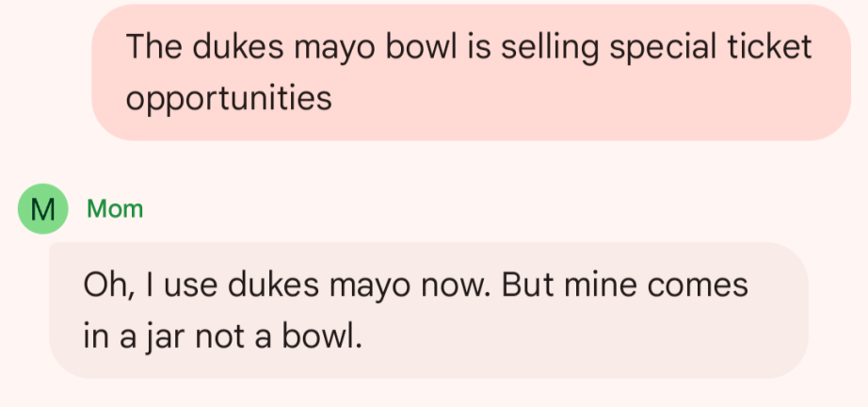Select Mom's reply message bubble
The image size is (868, 407).
click(428, 310)
